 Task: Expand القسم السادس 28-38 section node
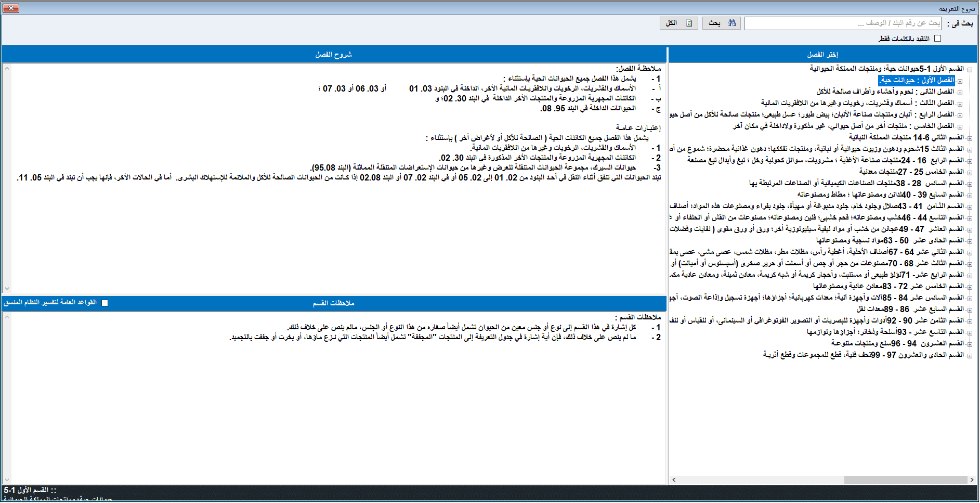point(970,184)
